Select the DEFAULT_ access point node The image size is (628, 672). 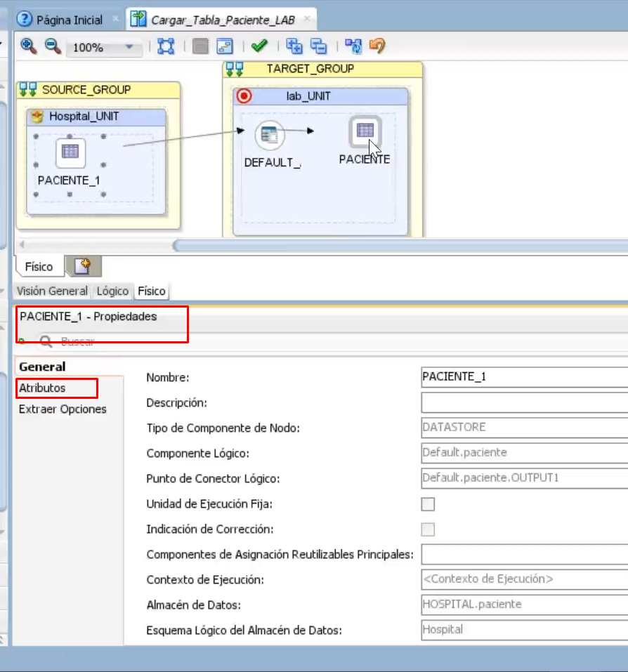[x=270, y=135]
